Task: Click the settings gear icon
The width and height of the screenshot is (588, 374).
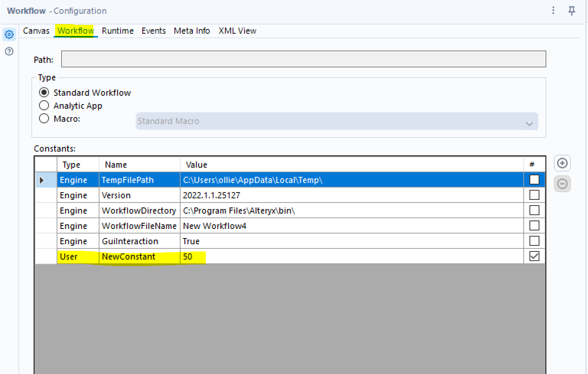Action: click(9, 34)
